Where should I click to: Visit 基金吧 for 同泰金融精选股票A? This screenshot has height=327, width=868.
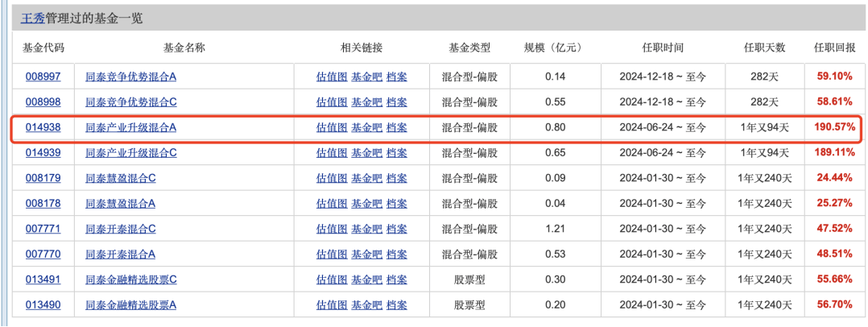pyautogui.click(x=366, y=304)
